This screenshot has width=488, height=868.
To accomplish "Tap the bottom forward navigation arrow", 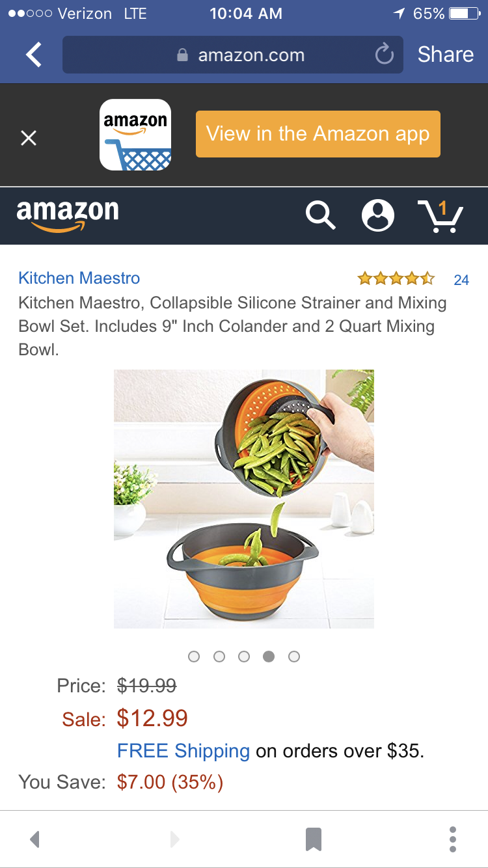I will point(174,839).
